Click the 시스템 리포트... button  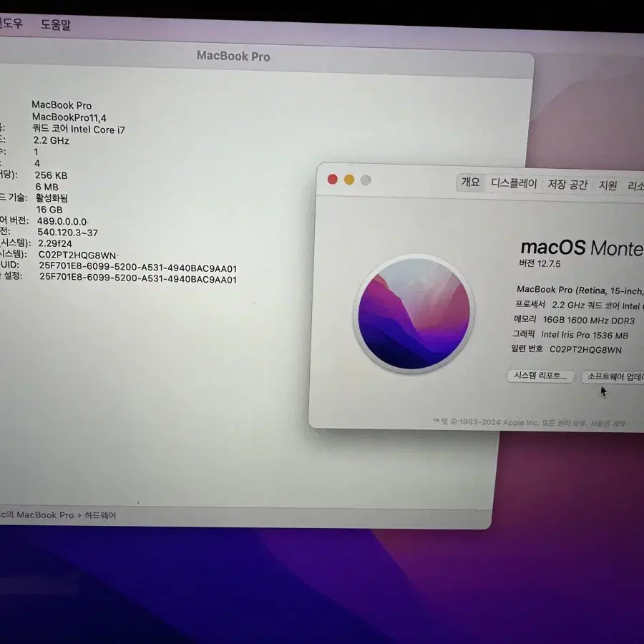[x=540, y=376]
